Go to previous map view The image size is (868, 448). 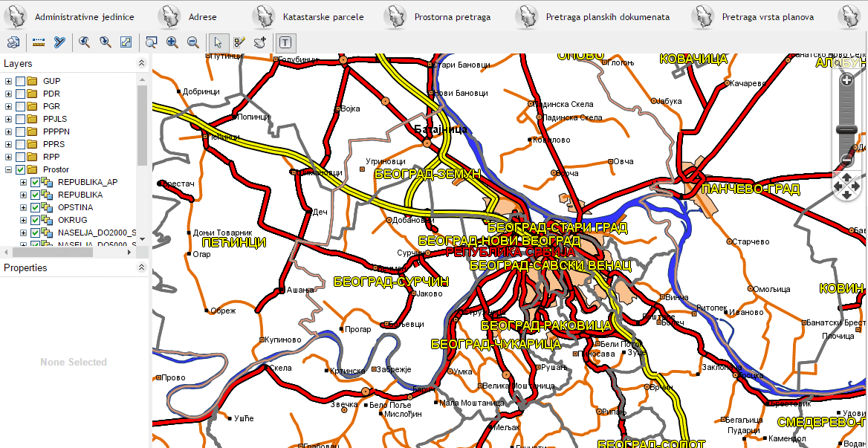[85, 43]
